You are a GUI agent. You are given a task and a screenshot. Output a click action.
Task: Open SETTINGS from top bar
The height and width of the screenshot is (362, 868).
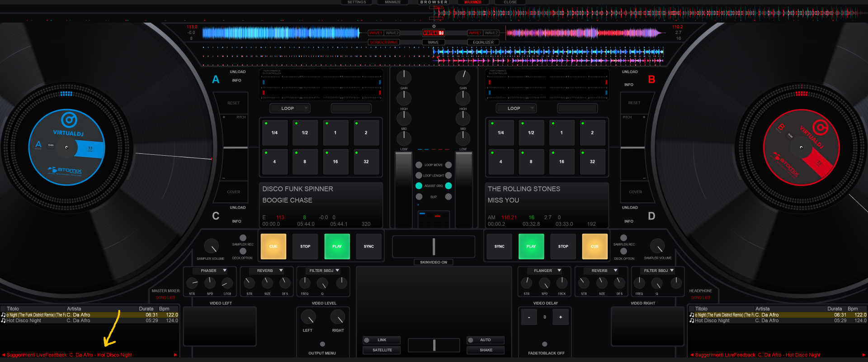pyautogui.click(x=357, y=2)
